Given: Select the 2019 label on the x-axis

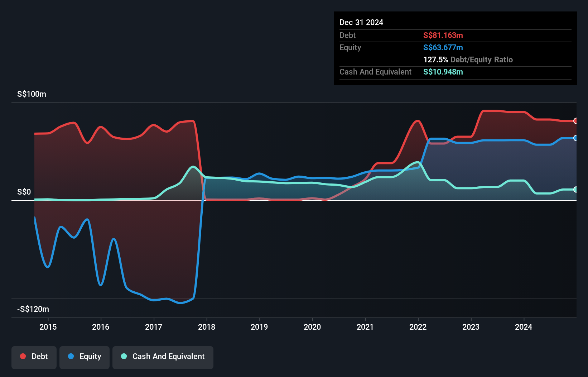Looking at the screenshot, I should [259, 327].
